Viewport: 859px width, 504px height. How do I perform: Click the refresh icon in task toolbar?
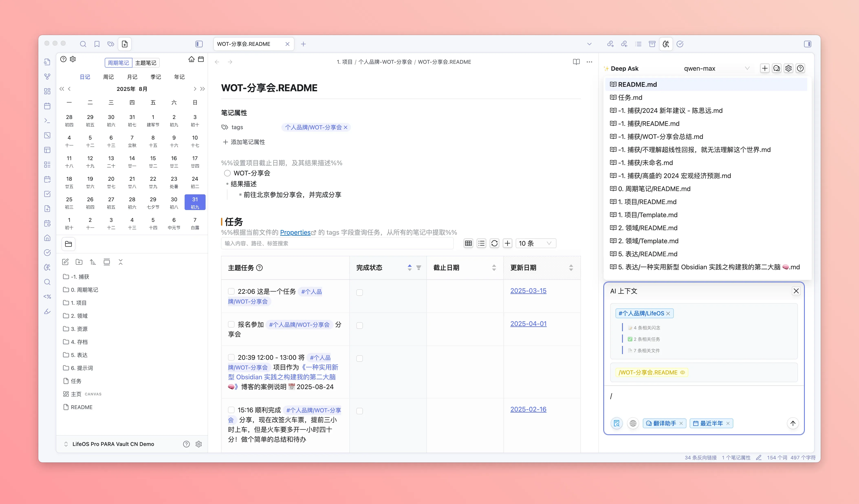pyautogui.click(x=494, y=243)
